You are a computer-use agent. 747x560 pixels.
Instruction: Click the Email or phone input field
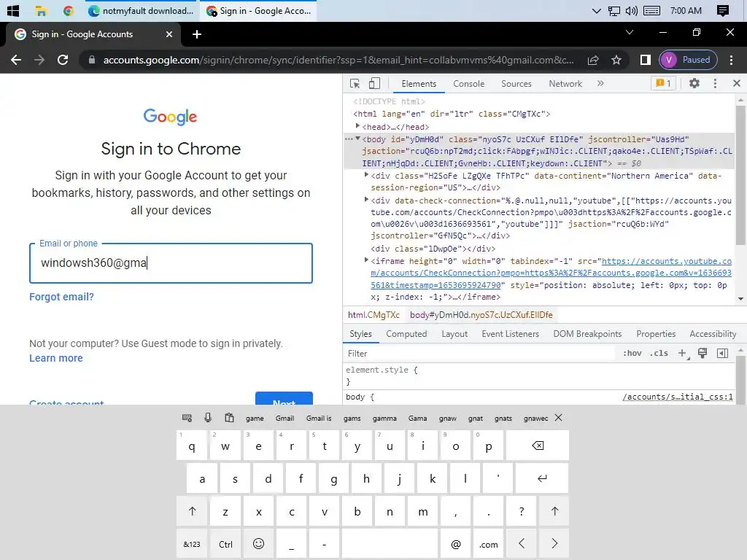coord(171,263)
